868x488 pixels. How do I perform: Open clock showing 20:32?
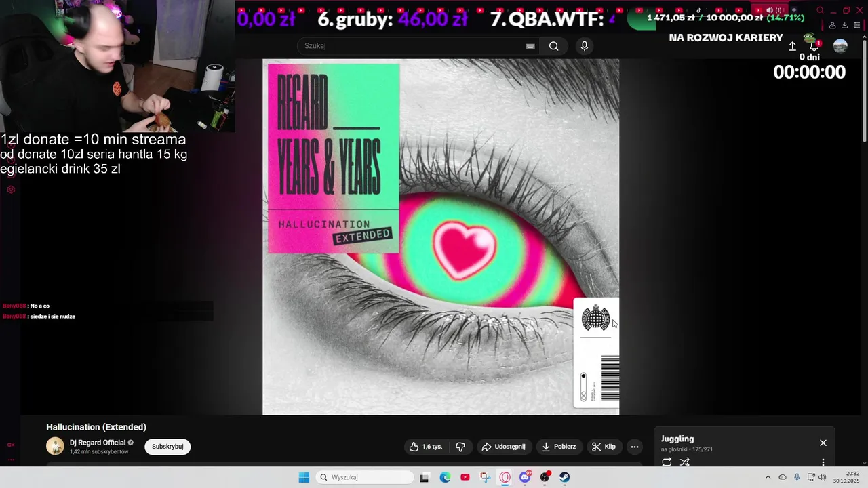pyautogui.click(x=847, y=477)
